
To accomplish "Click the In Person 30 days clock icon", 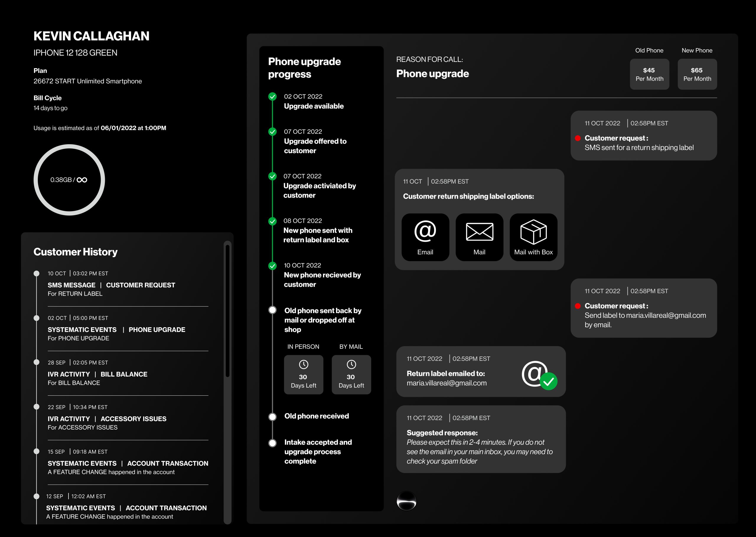I will coord(303,365).
